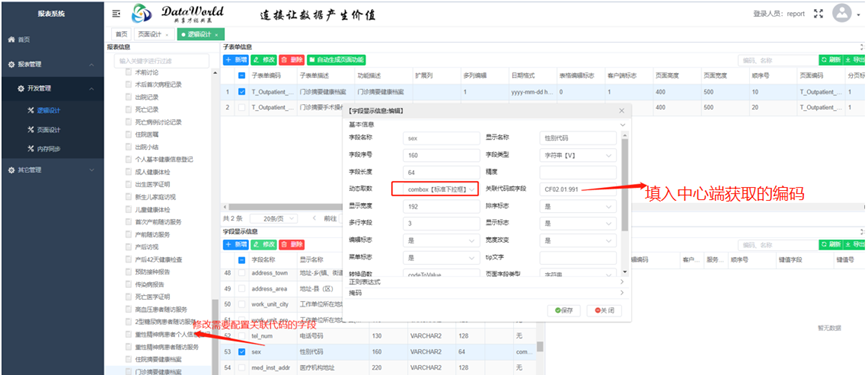Expand the 掩码 section

tap(487, 292)
